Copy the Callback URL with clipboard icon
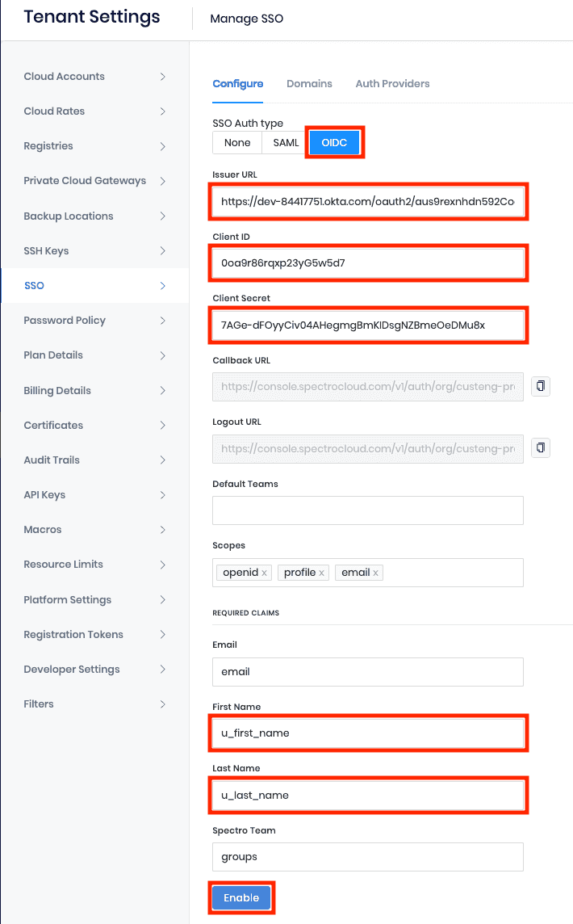The width and height of the screenshot is (573, 924). (540, 386)
